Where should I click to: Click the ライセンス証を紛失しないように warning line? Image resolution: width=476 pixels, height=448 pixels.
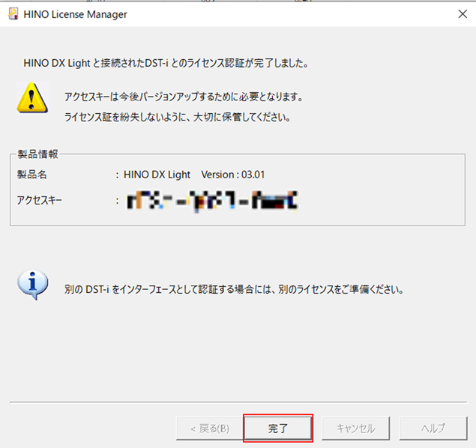click(178, 117)
